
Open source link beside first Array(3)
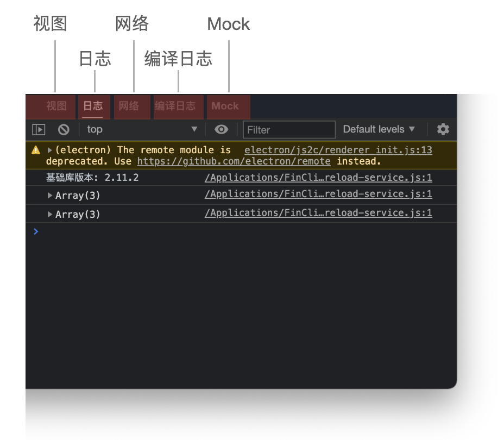point(318,194)
